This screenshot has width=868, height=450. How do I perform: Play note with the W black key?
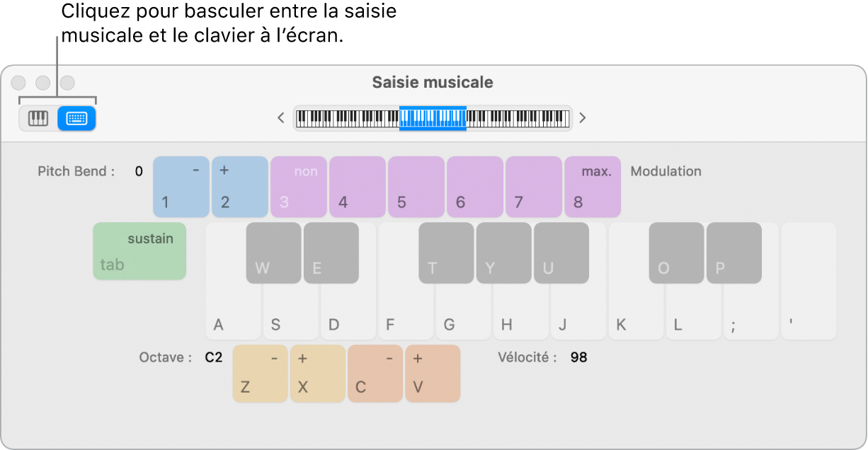tap(273, 253)
